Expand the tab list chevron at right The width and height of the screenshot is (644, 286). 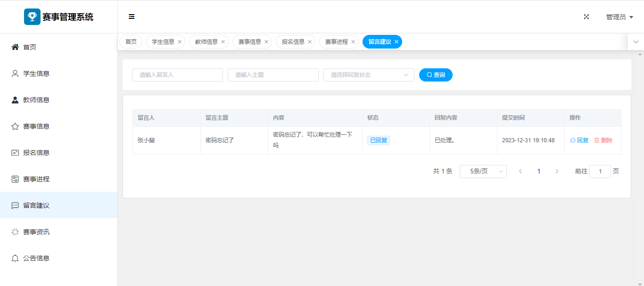[x=636, y=42]
